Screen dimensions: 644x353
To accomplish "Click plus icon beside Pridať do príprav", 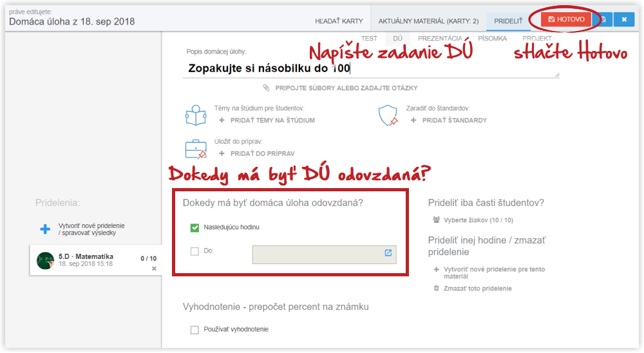I will pos(222,153).
